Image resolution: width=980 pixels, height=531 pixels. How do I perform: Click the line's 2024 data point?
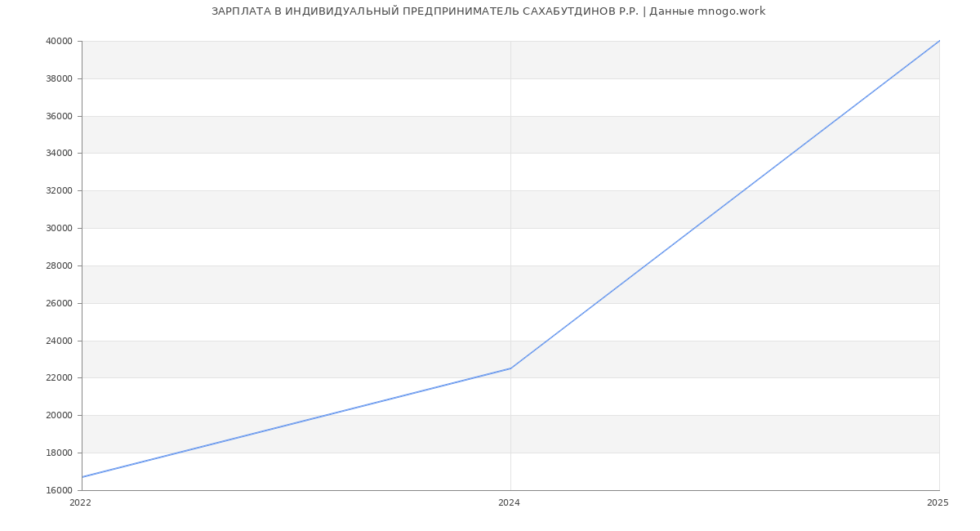coord(510,368)
